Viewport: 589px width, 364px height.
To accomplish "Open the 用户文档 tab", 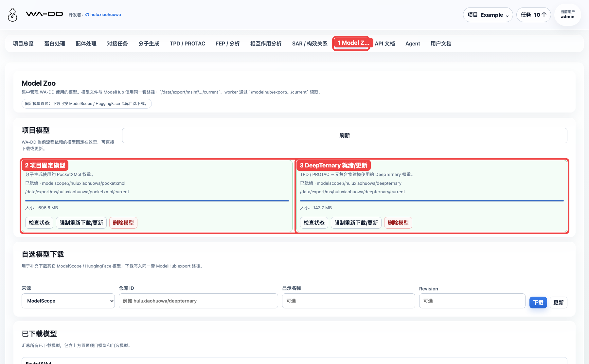I will 441,43.
